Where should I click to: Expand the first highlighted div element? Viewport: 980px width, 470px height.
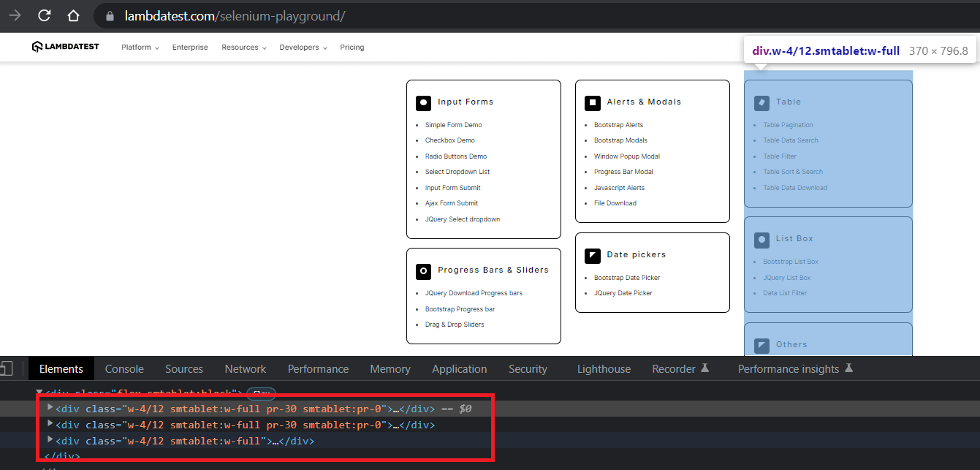point(49,408)
